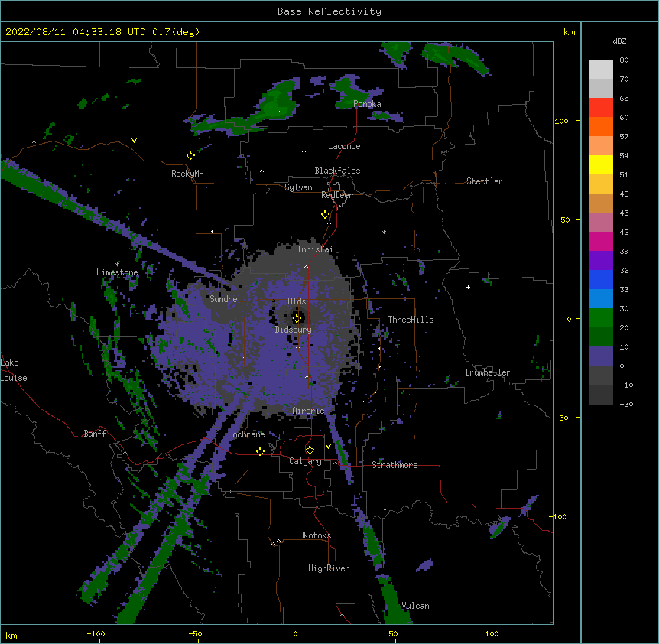
Task: Click the ThreeHills label
Action: (x=411, y=320)
